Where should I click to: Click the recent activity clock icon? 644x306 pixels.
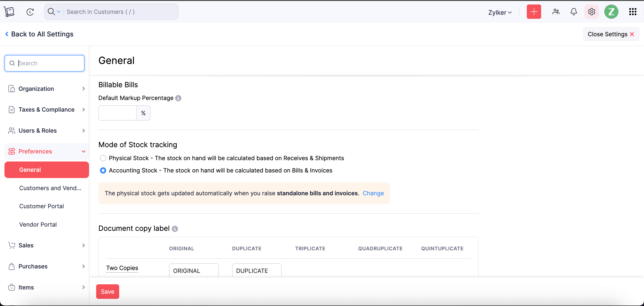[30, 12]
